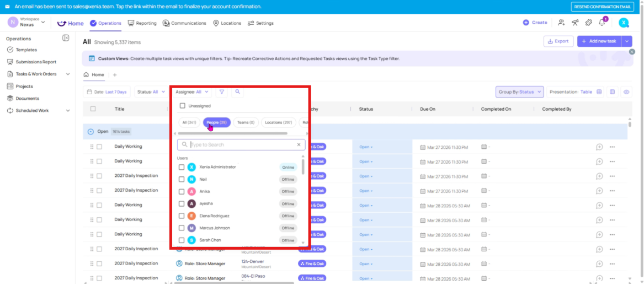
Task: Expand the Date Last 7 Days filter
Action: [107, 92]
